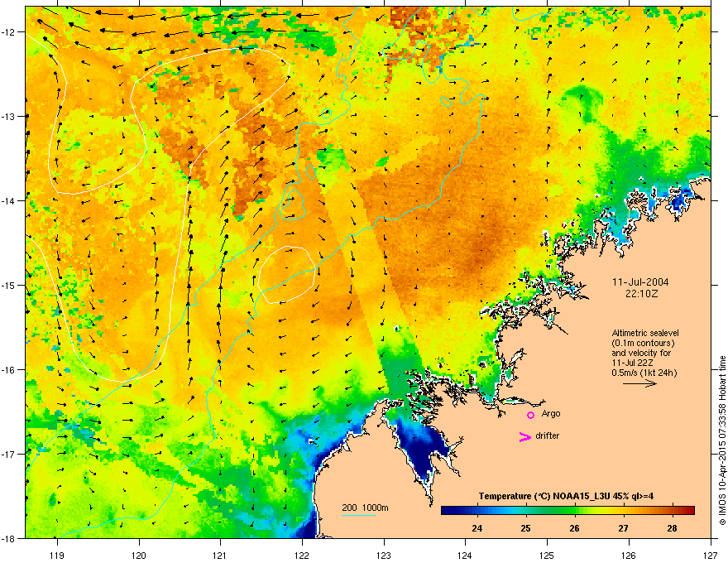Click the latitude axis label -18
This screenshot has height=563, width=728.
pos(9,538)
